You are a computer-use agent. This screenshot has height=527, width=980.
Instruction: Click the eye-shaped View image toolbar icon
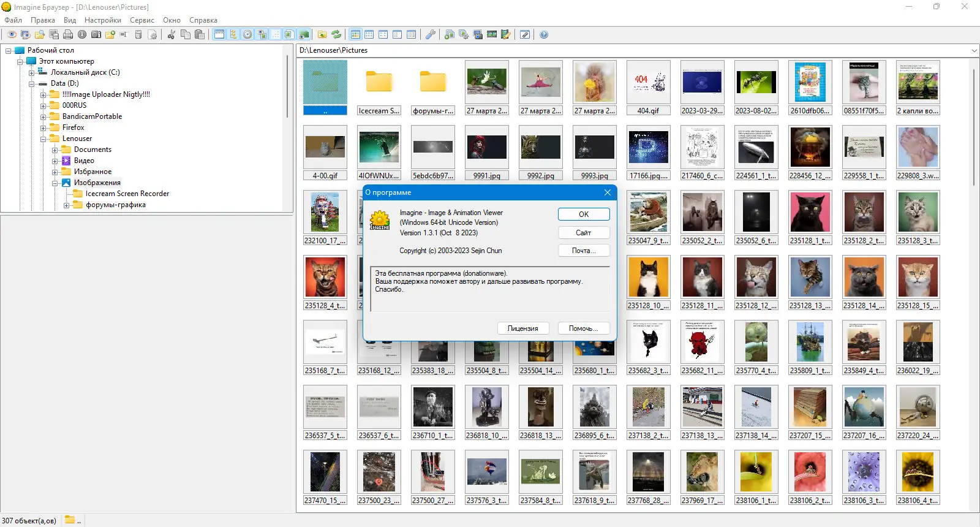[12, 34]
